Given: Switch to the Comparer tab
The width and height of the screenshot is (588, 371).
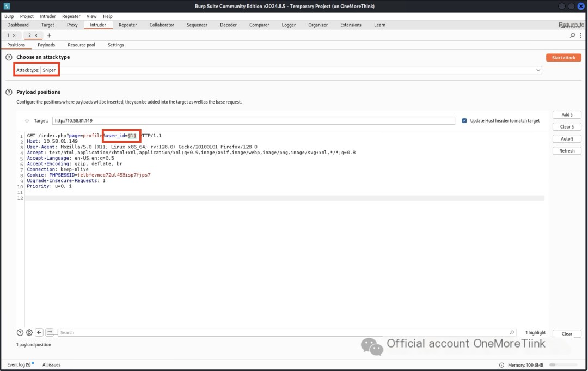Looking at the screenshot, I should pyautogui.click(x=259, y=25).
